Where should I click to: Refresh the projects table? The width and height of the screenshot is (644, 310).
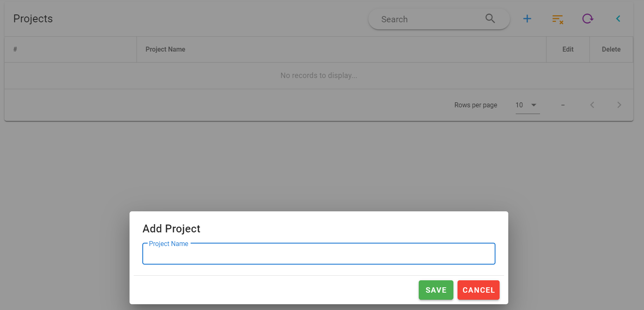587,19
